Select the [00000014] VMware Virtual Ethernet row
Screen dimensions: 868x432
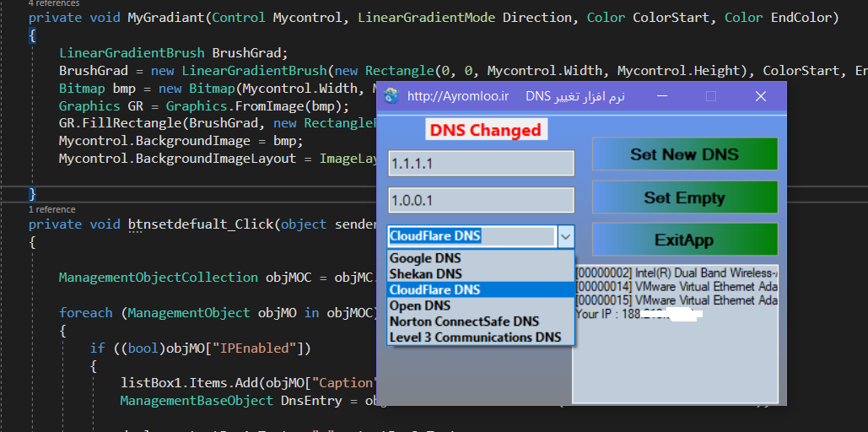coord(676,287)
